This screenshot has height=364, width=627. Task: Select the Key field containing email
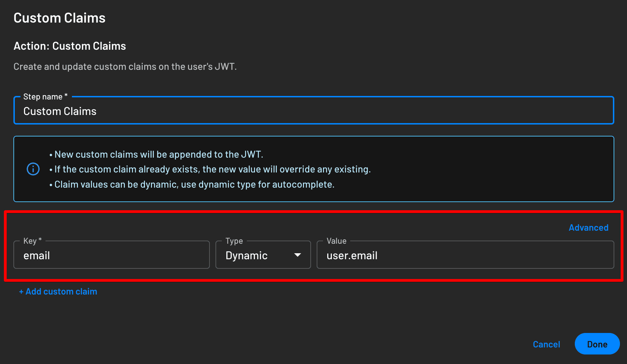(x=111, y=255)
